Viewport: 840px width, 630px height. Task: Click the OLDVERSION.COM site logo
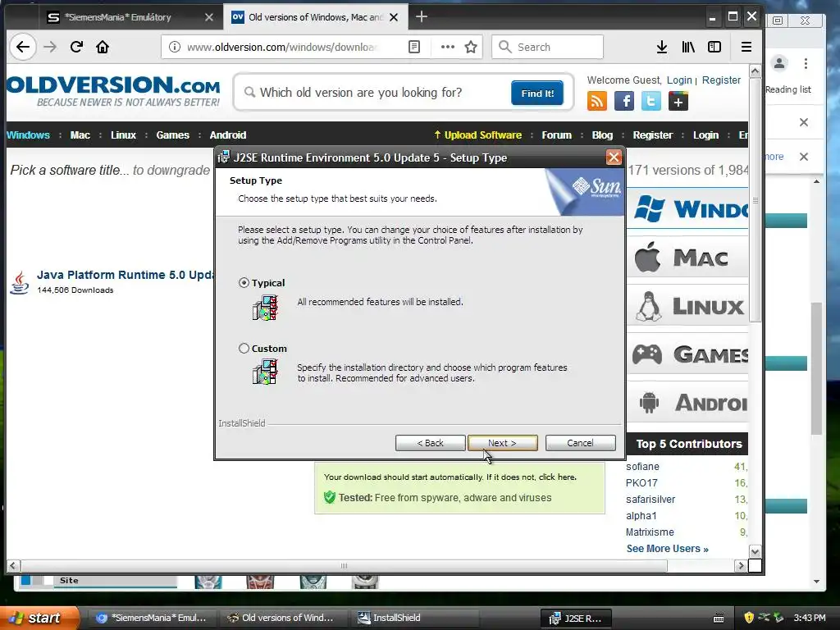click(x=113, y=91)
